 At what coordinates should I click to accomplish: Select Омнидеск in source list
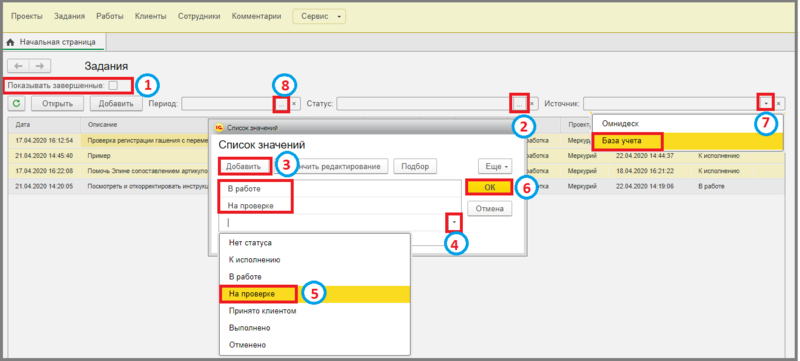tap(688, 123)
